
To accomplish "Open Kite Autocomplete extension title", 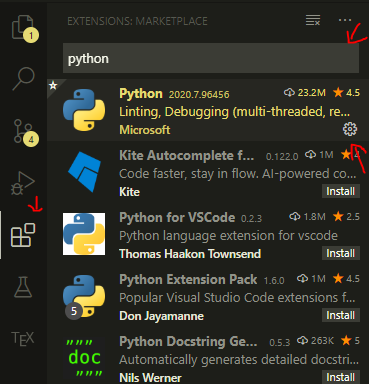I will point(186,156).
